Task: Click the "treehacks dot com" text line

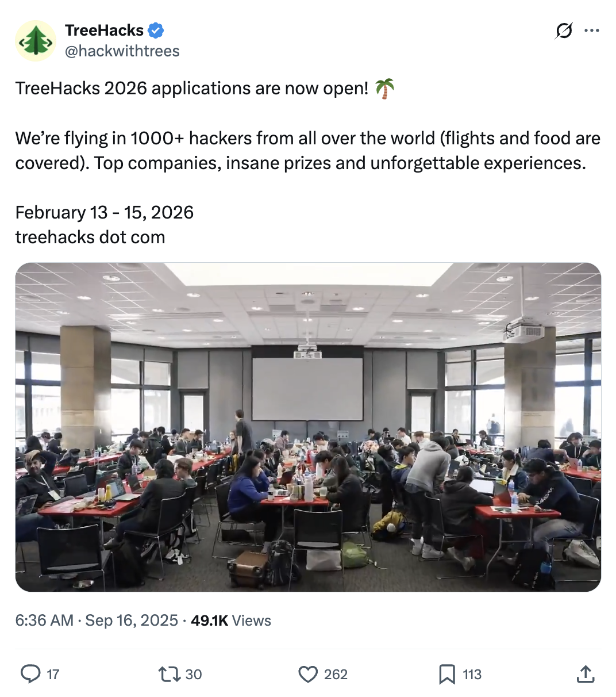Action: coord(90,237)
